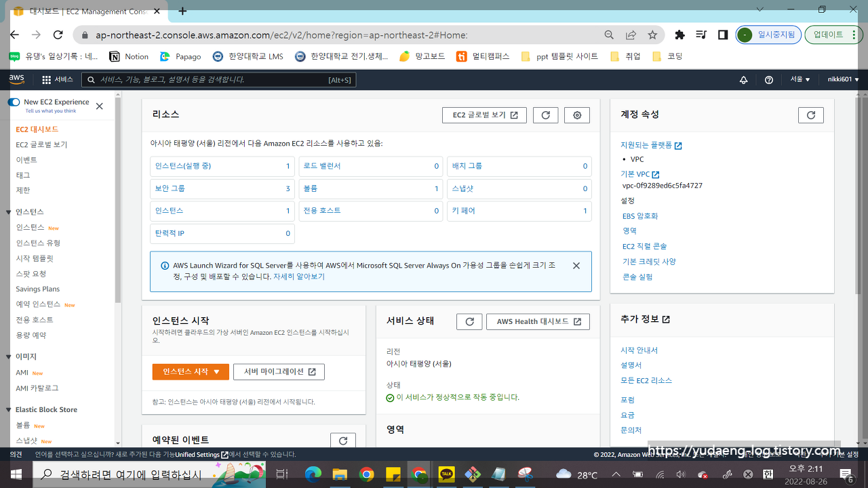Open Microsoft Edge from the taskbar
Image resolution: width=868 pixels, height=488 pixels.
click(x=313, y=474)
